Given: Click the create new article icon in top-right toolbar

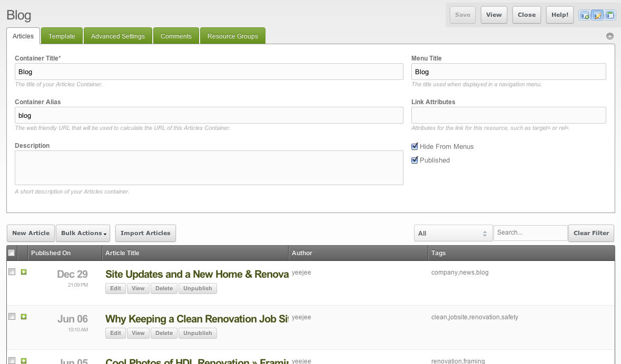Looking at the screenshot, I should (585, 15).
